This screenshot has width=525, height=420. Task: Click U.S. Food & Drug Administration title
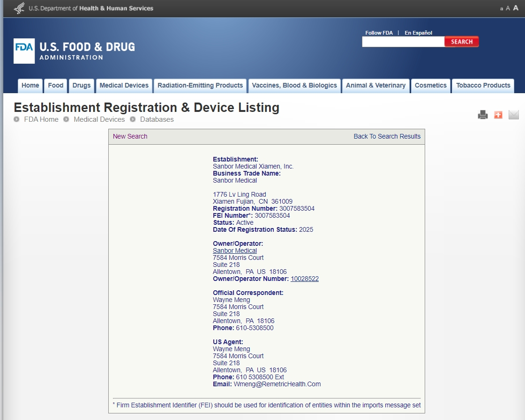tap(87, 51)
